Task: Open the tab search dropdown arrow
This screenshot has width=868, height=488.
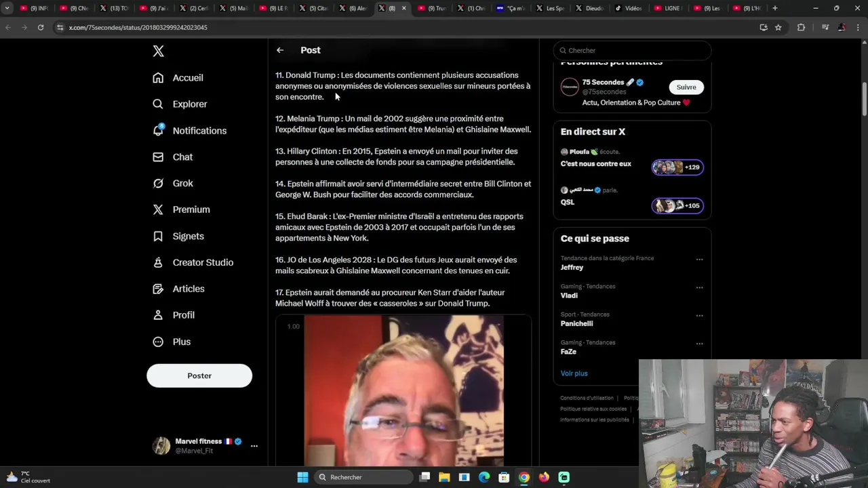Action: tap(7, 8)
